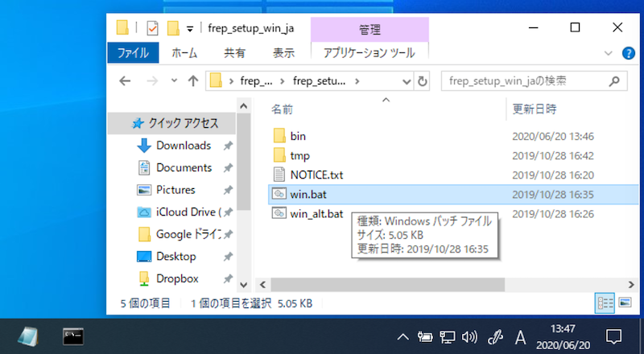Viewport: 644px width, 354px height.
Task: Sort files by the 更新日時 column header
Action: point(535,109)
